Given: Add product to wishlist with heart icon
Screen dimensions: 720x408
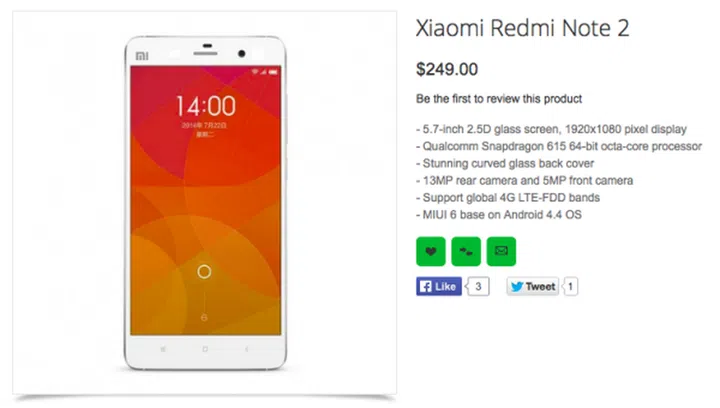Looking at the screenshot, I should 430,252.
